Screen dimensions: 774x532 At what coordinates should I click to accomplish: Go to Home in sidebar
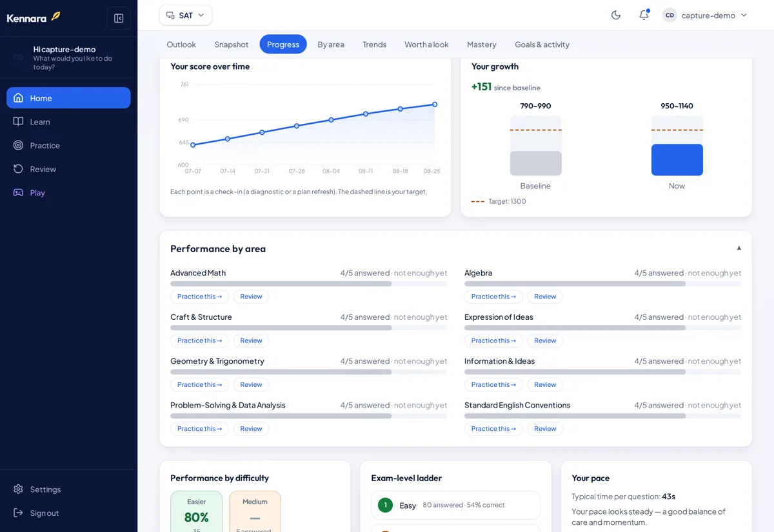(x=68, y=98)
